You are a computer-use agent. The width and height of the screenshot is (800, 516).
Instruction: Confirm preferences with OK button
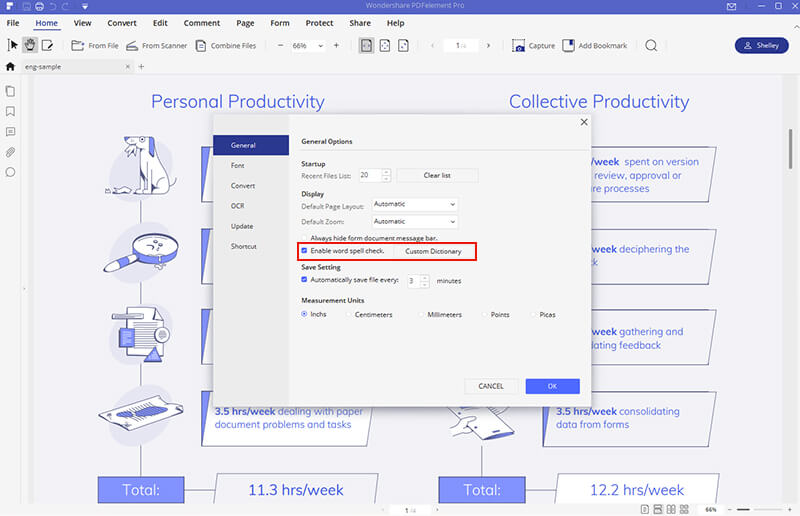pos(553,386)
